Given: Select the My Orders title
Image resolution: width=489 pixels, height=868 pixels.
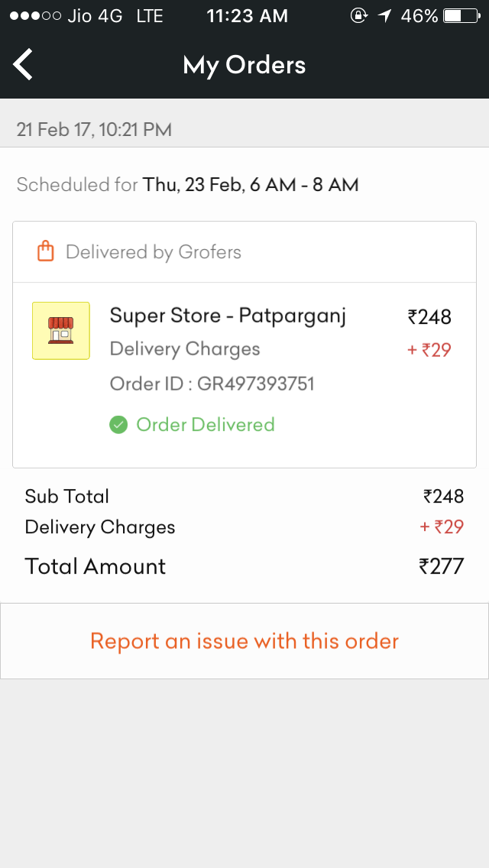Looking at the screenshot, I should coord(244,65).
